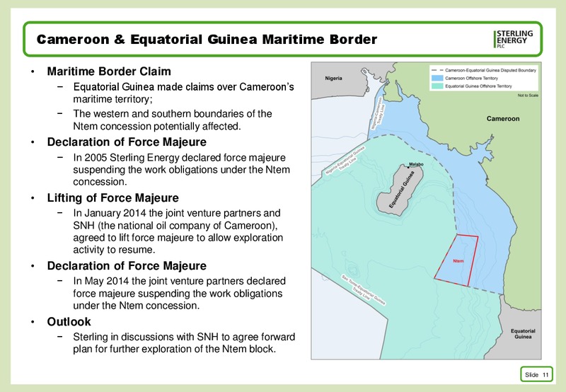Click text 'In 2005 Sterling Energy declared force majeure'
The width and height of the screenshot is (566, 392).
[x=180, y=158]
